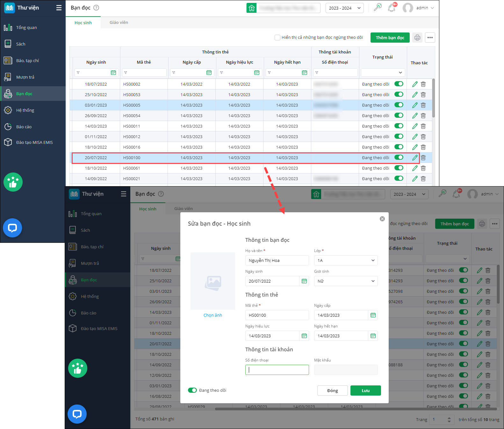Viewport: 504px width, 429px height.
Task: Edit the HS00016 reader via the pencil icon
Action: [415, 147]
